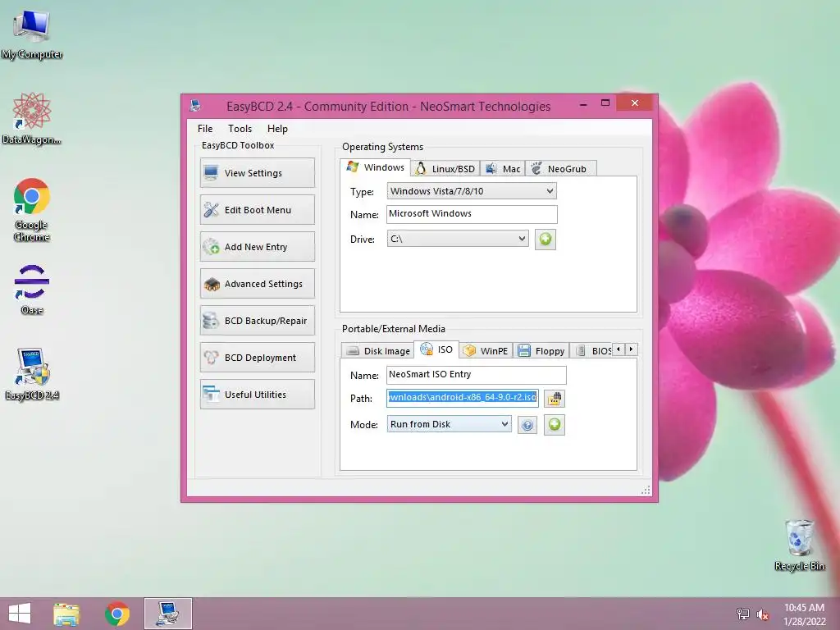This screenshot has width=840, height=630.
Task: Open Advanced Settings
Action: (257, 284)
